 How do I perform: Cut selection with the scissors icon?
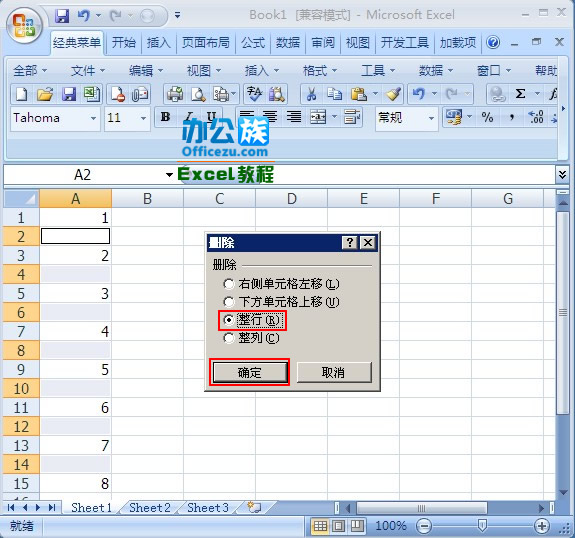pyautogui.click(x=311, y=94)
